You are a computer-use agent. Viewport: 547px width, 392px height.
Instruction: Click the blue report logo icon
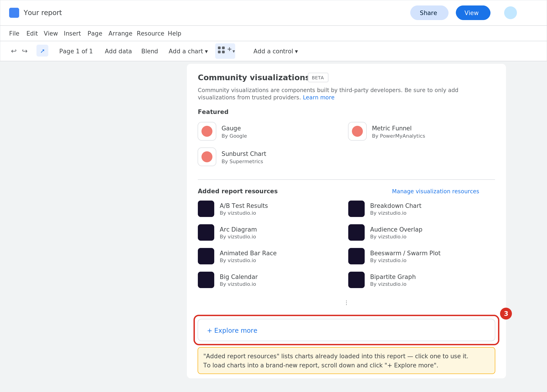point(14,13)
